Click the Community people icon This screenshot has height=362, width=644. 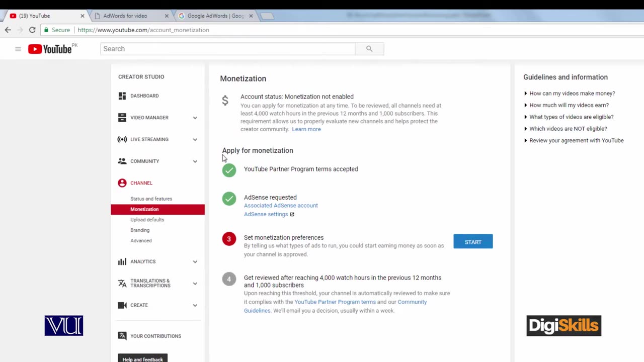click(122, 161)
